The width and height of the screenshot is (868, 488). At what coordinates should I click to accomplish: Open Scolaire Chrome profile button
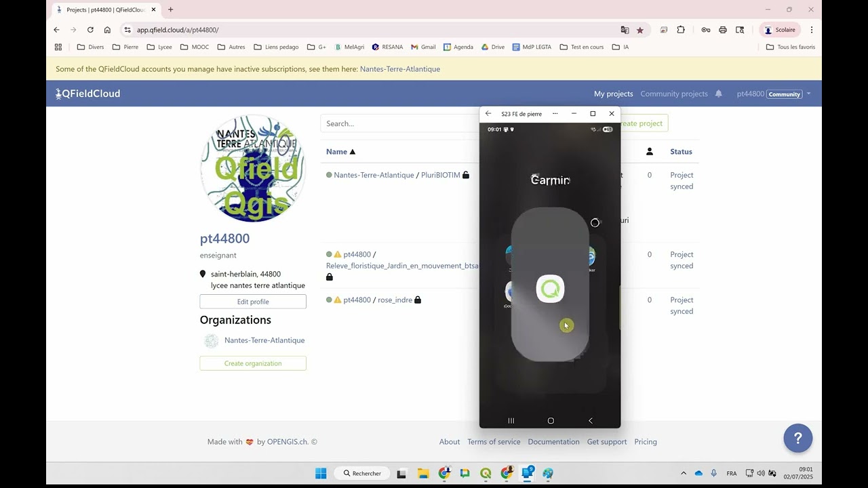[780, 30]
